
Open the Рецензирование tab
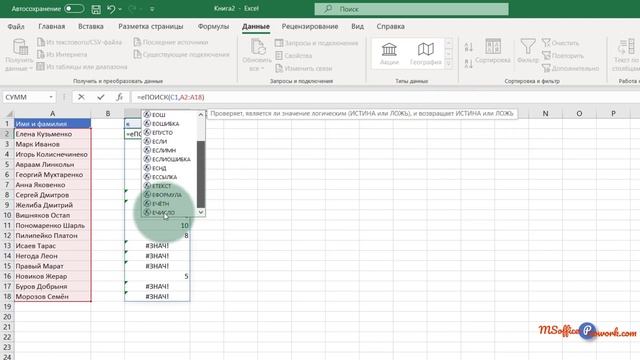(310, 27)
